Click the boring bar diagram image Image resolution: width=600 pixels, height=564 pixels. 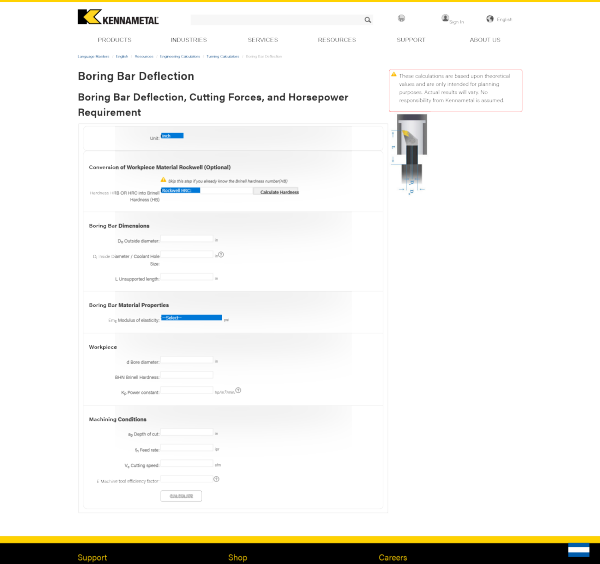point(412,155)
